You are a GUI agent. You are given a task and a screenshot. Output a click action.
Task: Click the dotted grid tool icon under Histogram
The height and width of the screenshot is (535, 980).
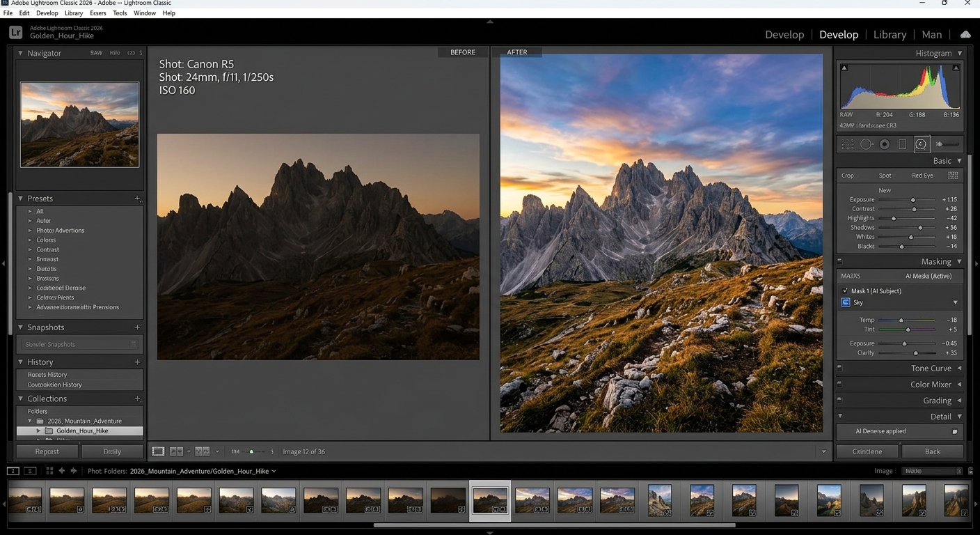click(x=847, y=144)
